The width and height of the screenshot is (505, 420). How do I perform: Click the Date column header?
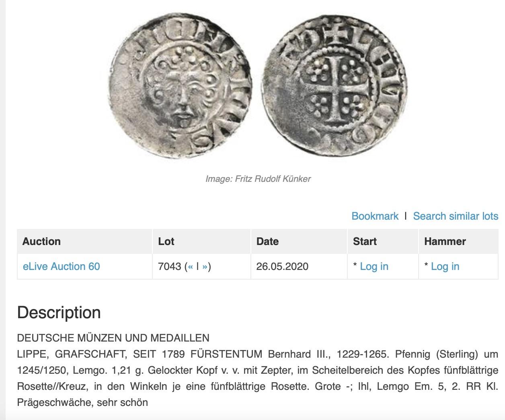[x=299, y=241]
